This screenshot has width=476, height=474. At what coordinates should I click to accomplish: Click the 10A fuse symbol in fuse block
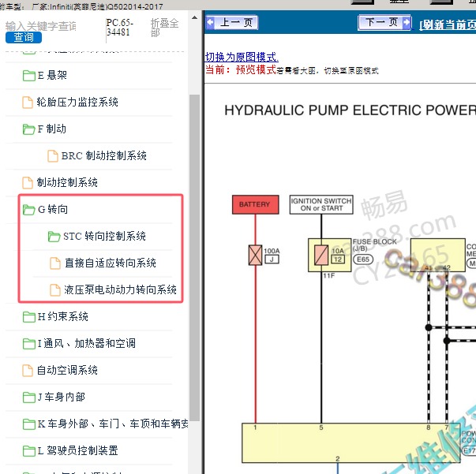tap(321, 255)
